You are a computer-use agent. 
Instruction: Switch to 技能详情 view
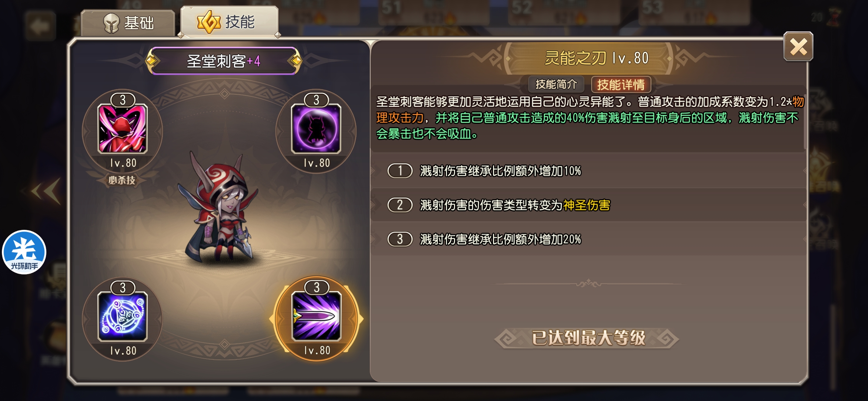tap(621, 84)
